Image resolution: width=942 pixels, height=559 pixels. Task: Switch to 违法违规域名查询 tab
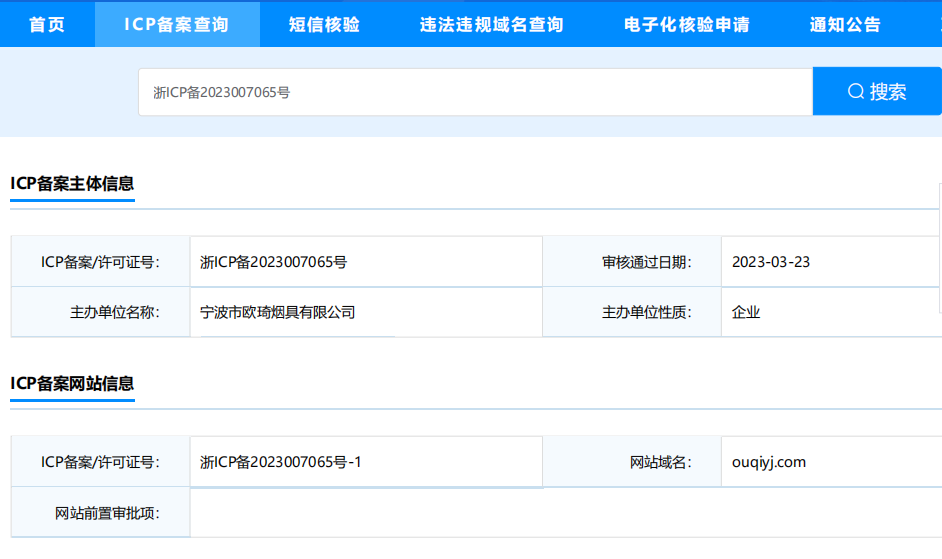coord(491,24)
